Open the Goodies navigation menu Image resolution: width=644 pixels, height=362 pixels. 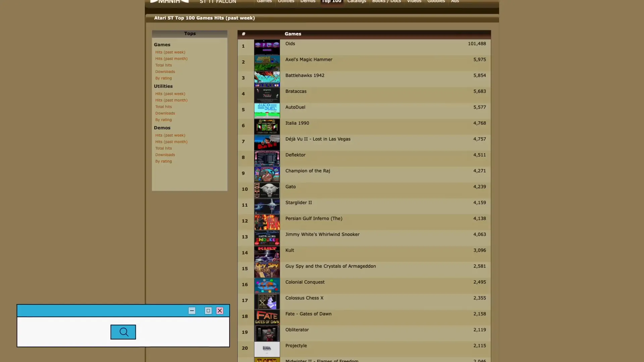click(436, 1)
